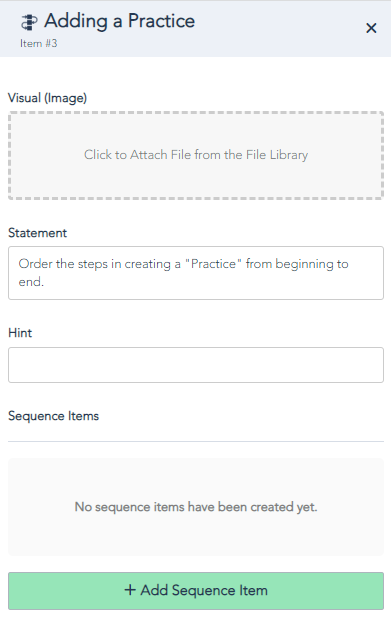Screen dimensions: 391x625
Task: Click the Statement field label
Action: [x=37, y=233]
